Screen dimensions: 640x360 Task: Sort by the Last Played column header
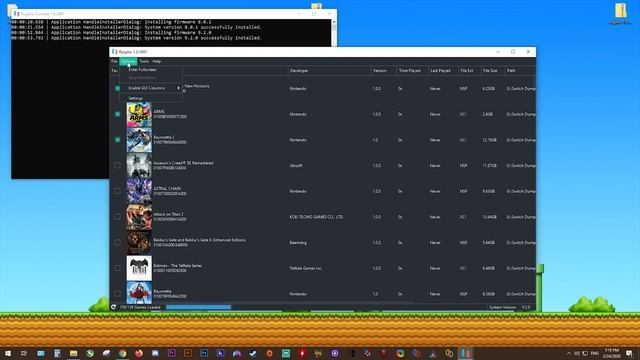pos(442,71)
